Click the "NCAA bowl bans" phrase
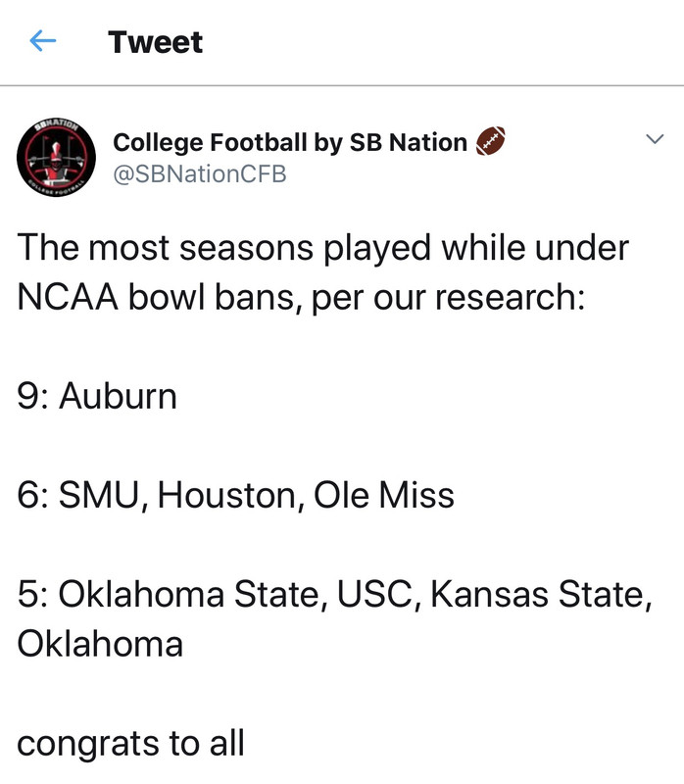The height and width of the screenshot is (784, 684). click(x=157, y=298)
